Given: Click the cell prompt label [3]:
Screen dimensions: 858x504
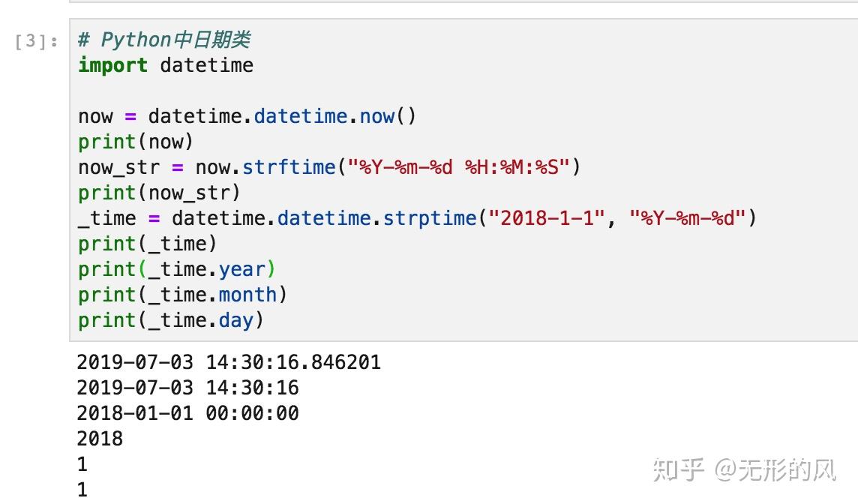Looking at the screenshot, I should [x=37, y=41].
